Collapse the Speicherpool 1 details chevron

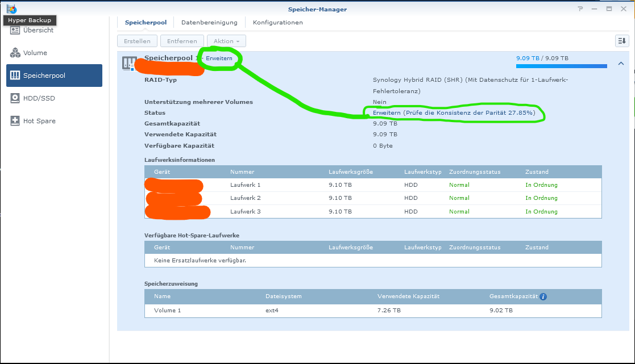pyautogui.click(x=621, y=64)
